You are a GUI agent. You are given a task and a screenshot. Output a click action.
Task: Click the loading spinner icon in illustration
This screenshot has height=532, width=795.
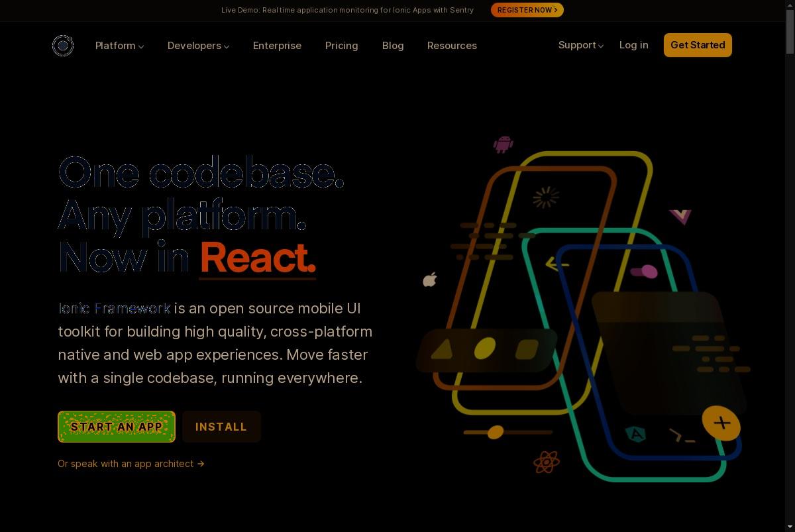(546, 197)
